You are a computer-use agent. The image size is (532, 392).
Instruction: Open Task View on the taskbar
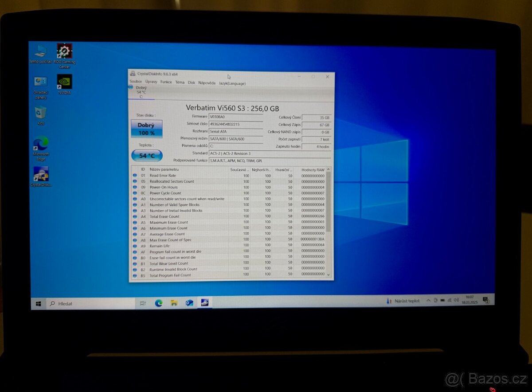[142, 303]
